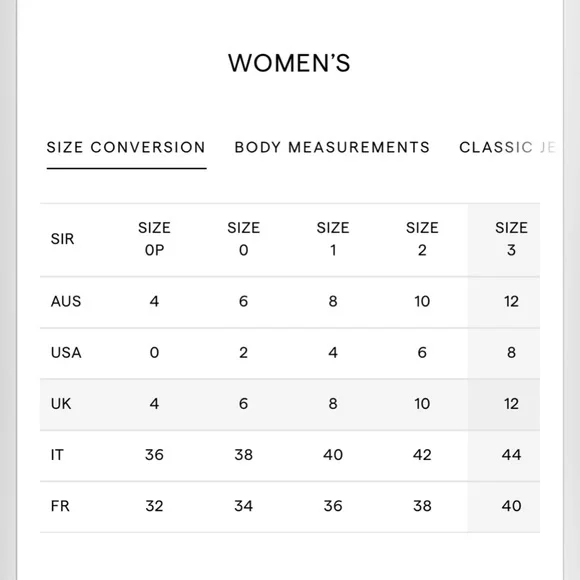Select the Size Conversion tab
The height and width of the screenshot is (580, 580).
coord(126,148)
